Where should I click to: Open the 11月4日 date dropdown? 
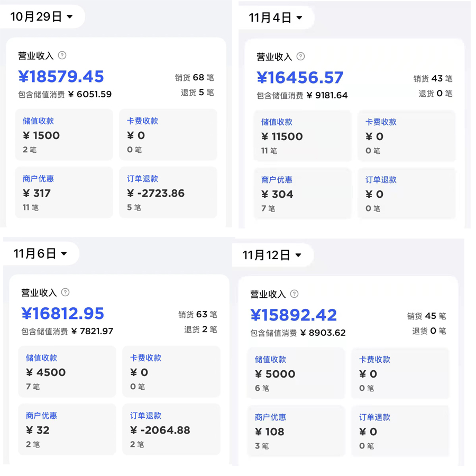pos(276,18)
